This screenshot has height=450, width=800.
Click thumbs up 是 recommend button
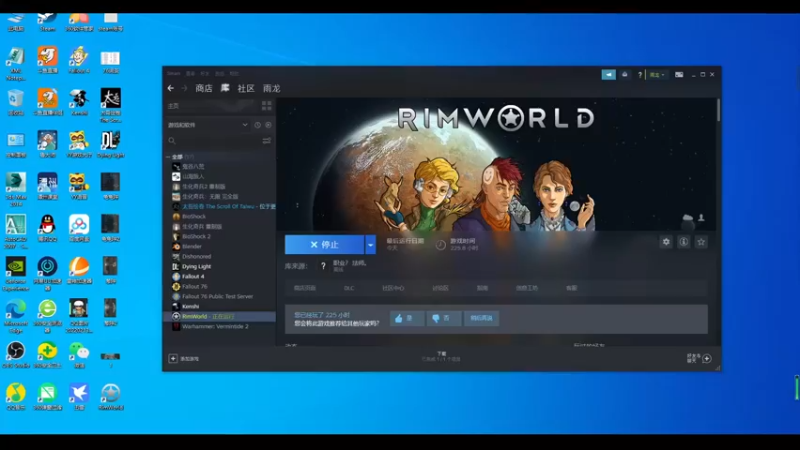click(407, 318)
